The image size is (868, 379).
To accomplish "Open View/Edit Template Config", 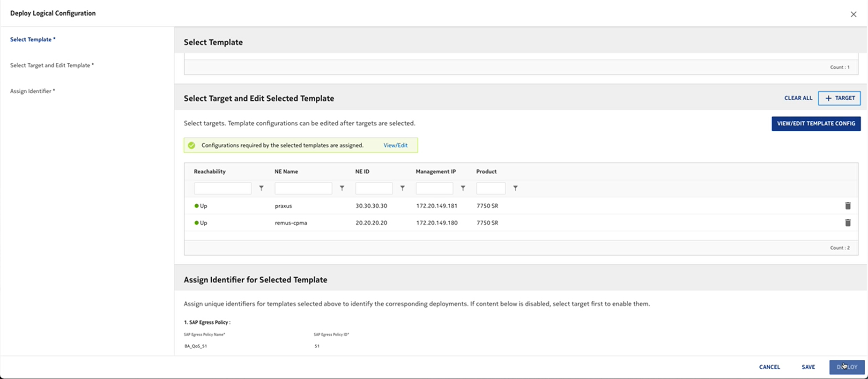I will 816,124.
